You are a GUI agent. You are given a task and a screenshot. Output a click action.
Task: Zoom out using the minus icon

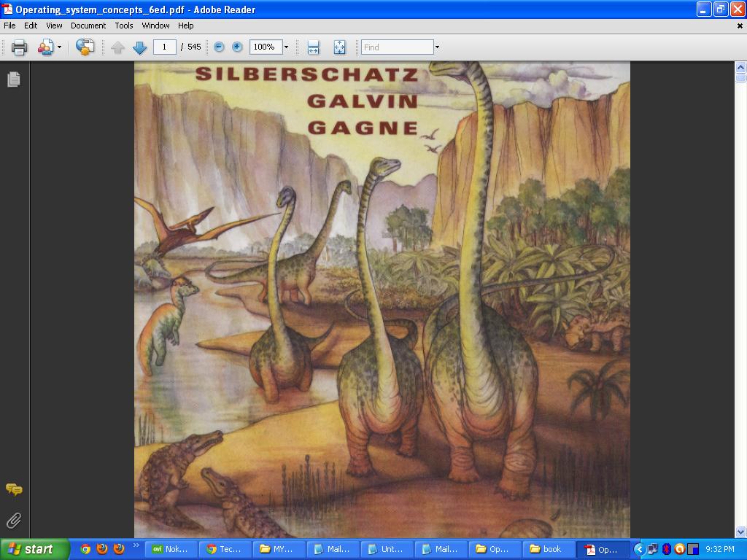tap(219, 47)
